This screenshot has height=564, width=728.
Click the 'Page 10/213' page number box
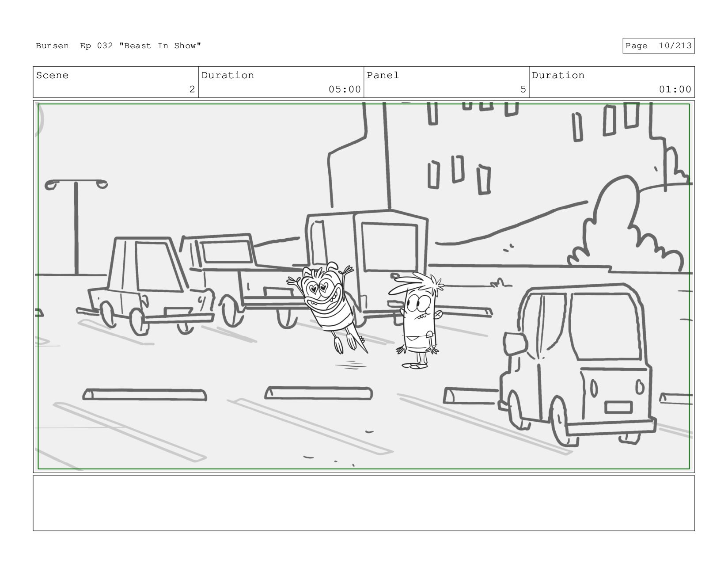[x=658, y=46]
